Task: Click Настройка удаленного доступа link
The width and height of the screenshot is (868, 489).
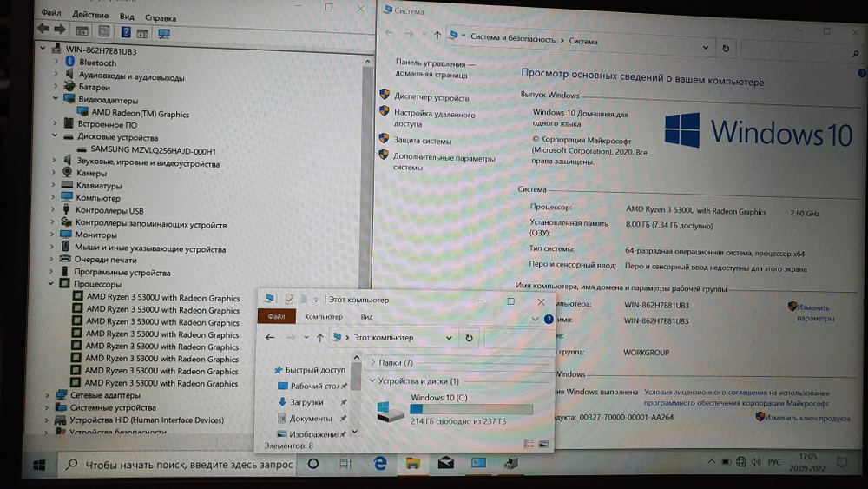Action: pos(435,119)
